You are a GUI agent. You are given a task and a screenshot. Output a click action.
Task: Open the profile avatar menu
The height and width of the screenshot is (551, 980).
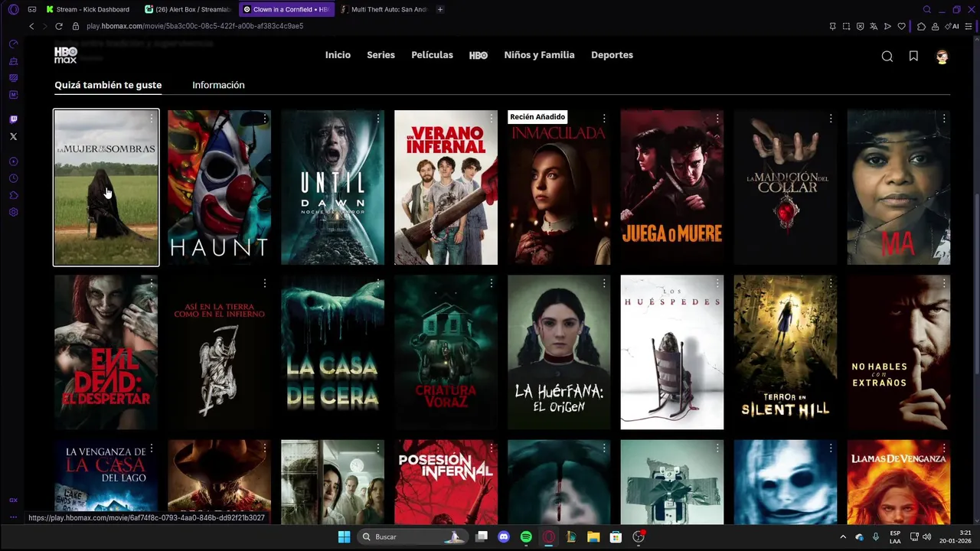942,57
